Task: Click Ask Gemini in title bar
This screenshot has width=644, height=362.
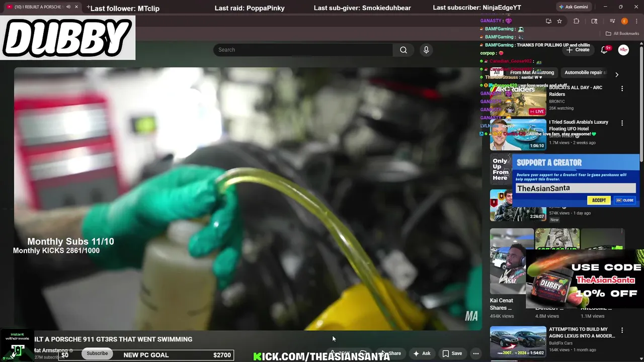Action: click(x=573, y=7)
